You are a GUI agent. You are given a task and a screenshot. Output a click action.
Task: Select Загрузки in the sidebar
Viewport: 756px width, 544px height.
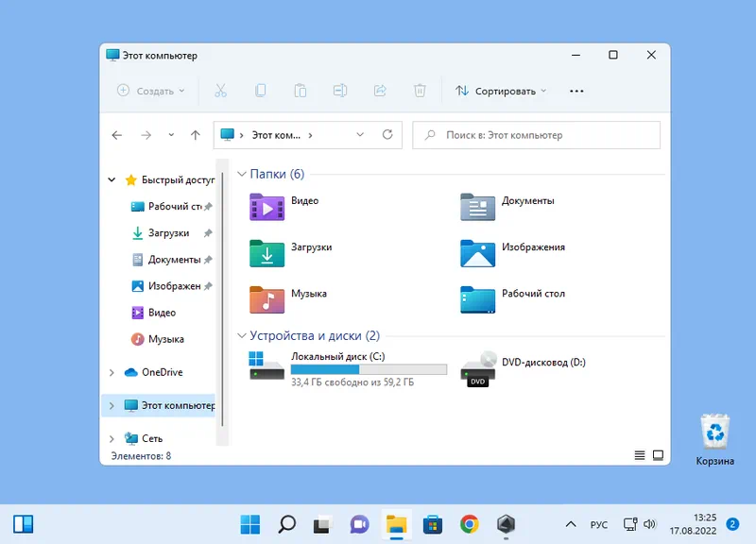coord(167,233)
